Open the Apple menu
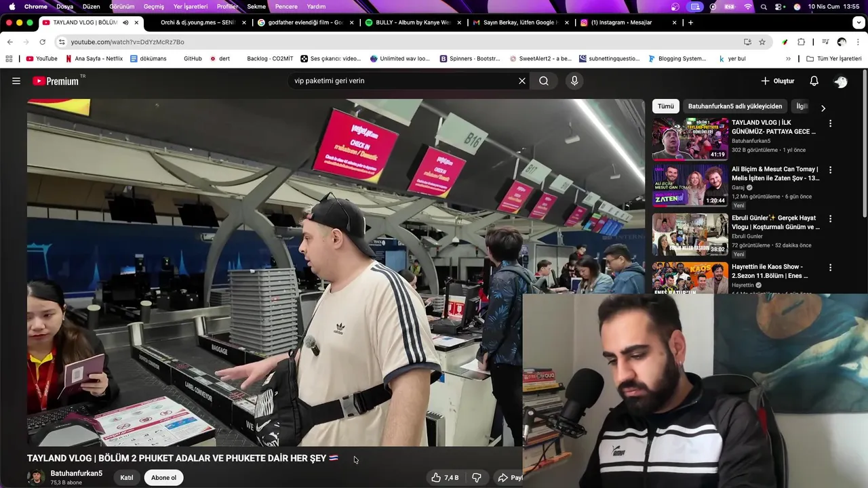Viewport: 868px width, 488px height. (x=12, y=6)
